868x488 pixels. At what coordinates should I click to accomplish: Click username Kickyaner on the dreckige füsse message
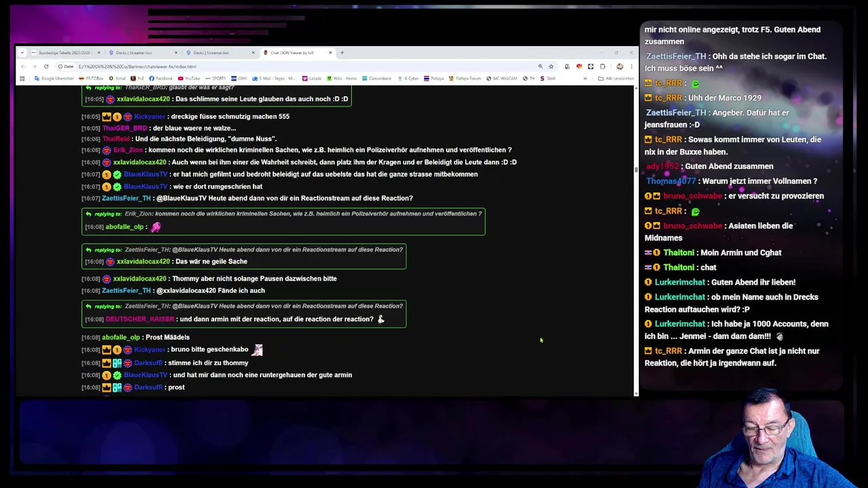point(149,117)
